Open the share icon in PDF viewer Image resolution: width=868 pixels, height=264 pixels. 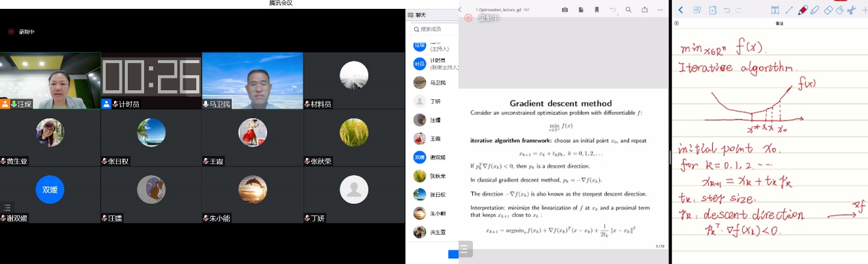point(645,10)
